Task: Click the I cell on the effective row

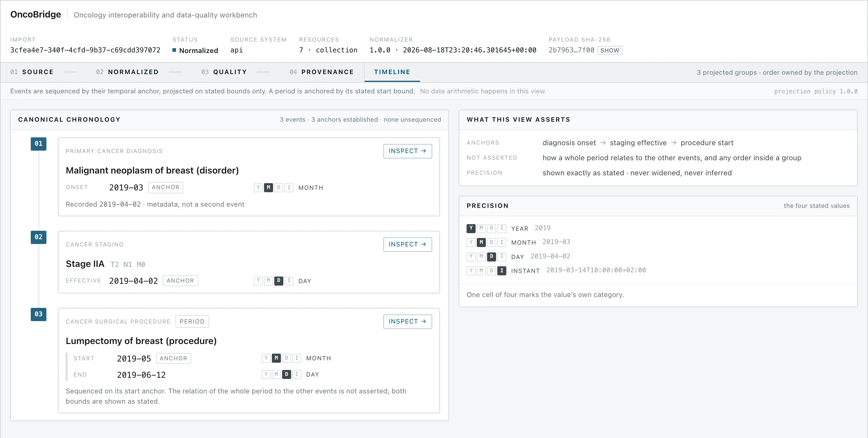Action: tap(289, 281)
